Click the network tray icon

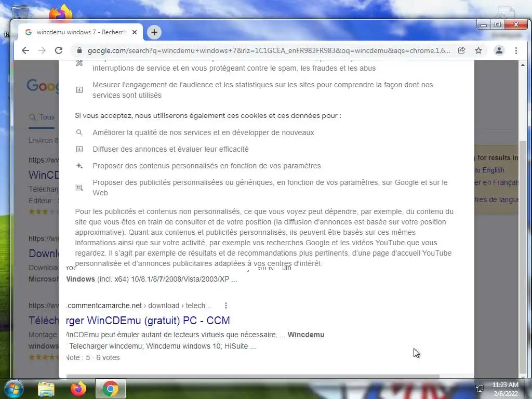[480, 389]
